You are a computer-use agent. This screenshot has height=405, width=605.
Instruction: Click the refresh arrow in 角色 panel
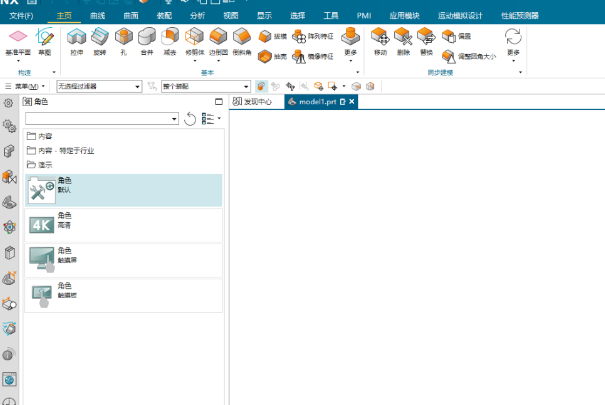coord(191,119)
